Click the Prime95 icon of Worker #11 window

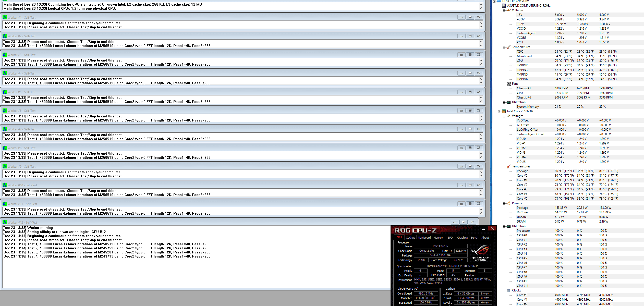click(5, 204)
